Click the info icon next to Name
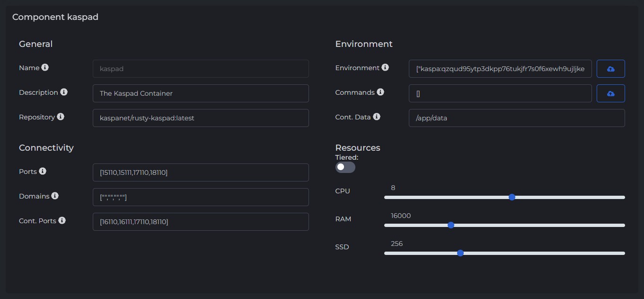Image resolution: width=644 pixels, height=299 pixels. coord(45,68)
